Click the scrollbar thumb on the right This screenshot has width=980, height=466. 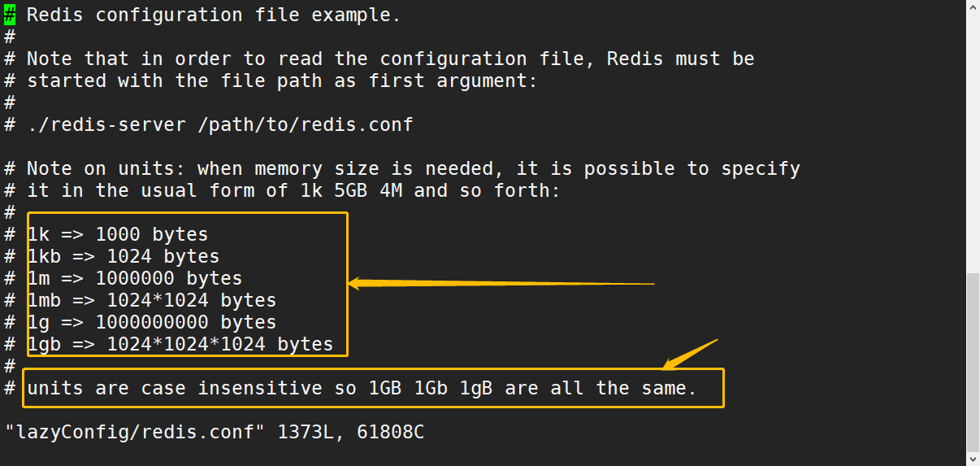(x=973, y=361)
